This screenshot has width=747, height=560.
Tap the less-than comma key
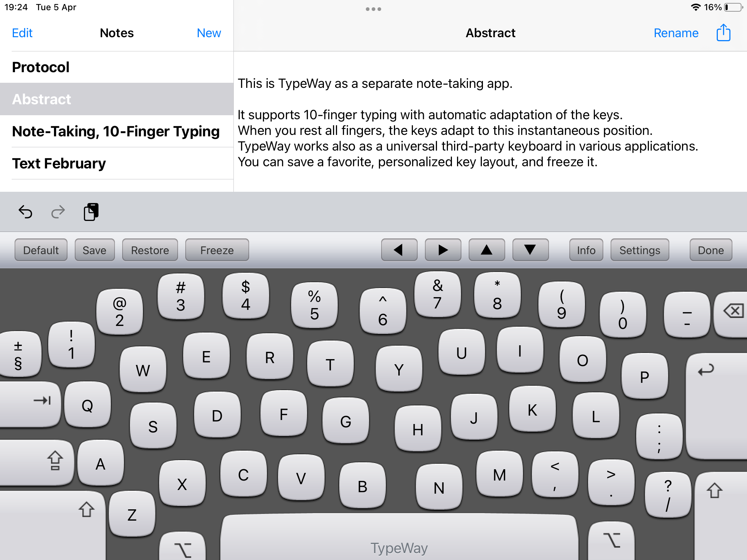pyautogui.click(x=555, y=474)
